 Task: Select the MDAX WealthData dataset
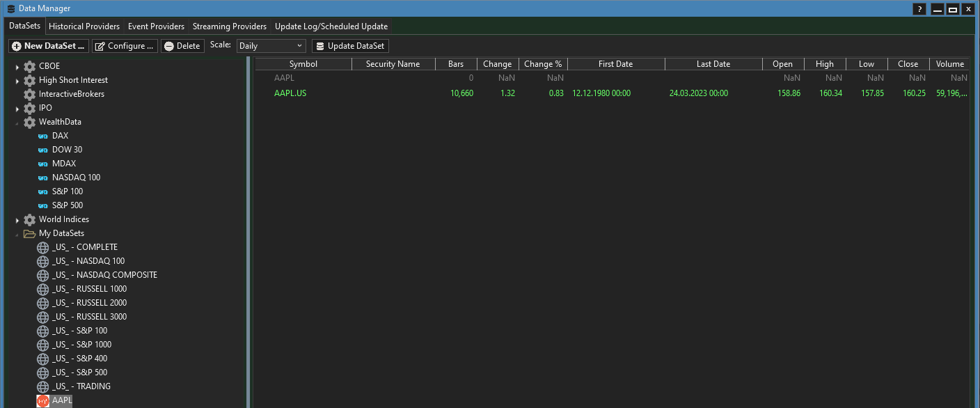[64, 164]
